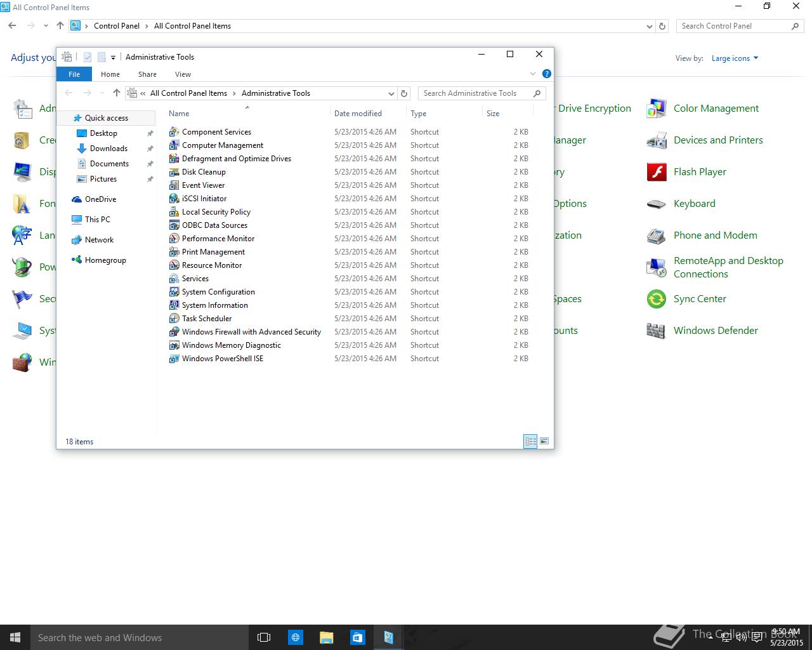
Task: Refresh the Administrative Tools folder
Action: (404, 93)
